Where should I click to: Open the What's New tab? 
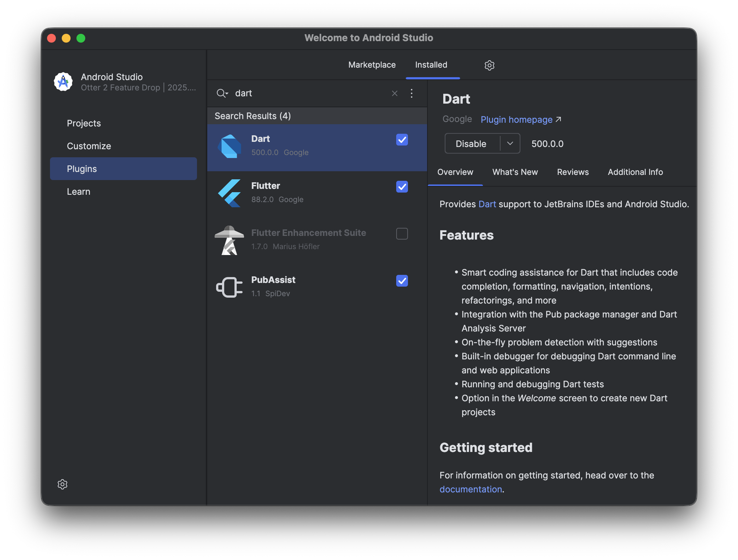515,172
